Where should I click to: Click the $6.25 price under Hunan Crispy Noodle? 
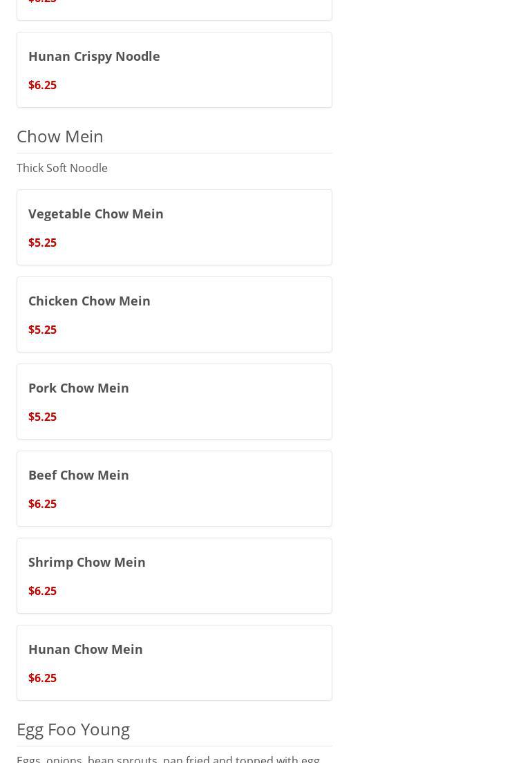42,85
